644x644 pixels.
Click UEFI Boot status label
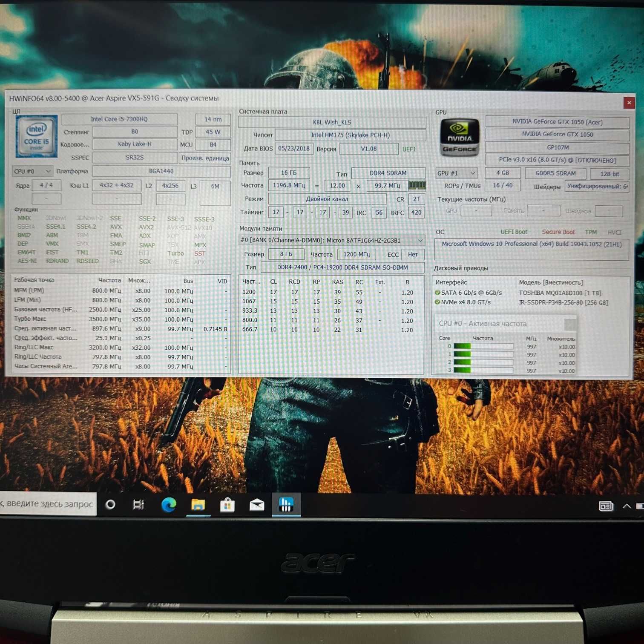[514, 232]
